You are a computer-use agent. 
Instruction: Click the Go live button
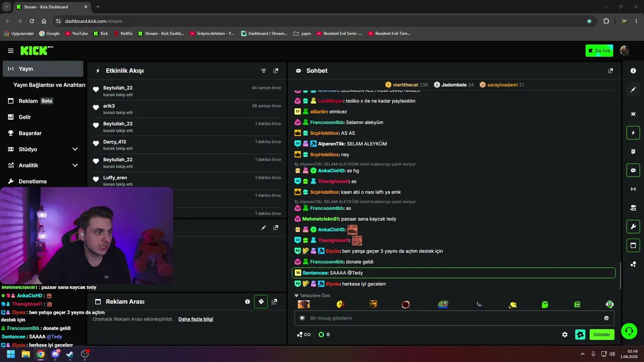click(x=599, y=50)
